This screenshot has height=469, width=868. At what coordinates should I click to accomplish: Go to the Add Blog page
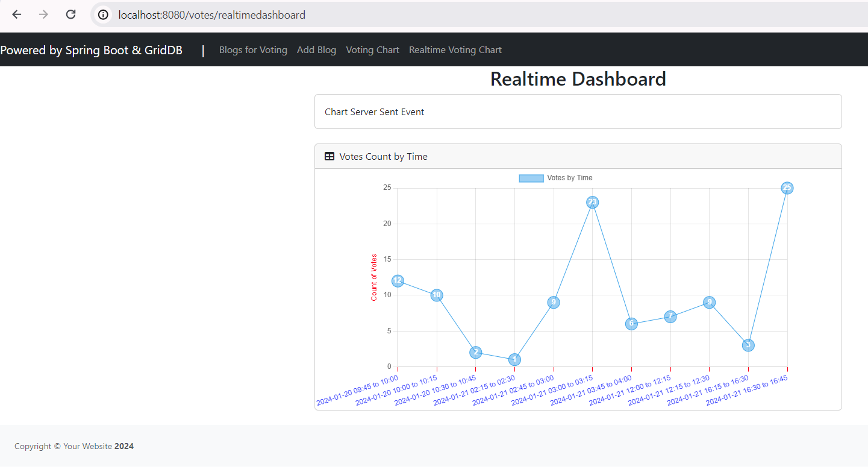click(x=316, y=50)
